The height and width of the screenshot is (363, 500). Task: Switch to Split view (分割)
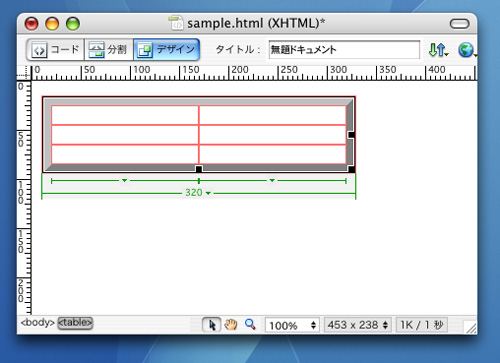[x=109, y=50]
